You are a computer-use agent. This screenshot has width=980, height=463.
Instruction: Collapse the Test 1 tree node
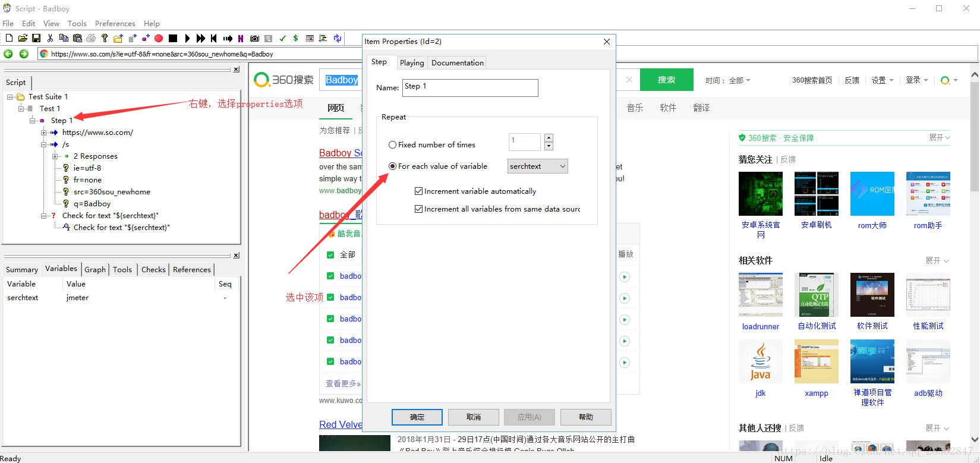[x=21, y=109]
